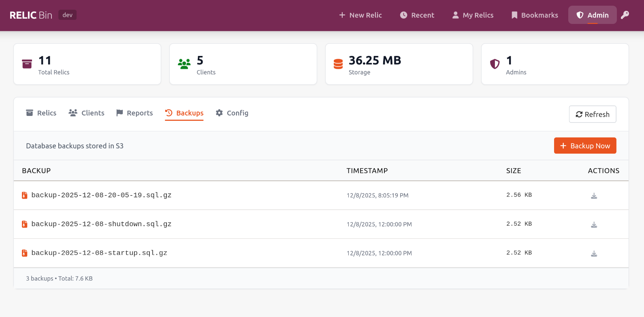Click file icon beside the startup backup
Screen dimensions: 644x317
tap(25, 253)
